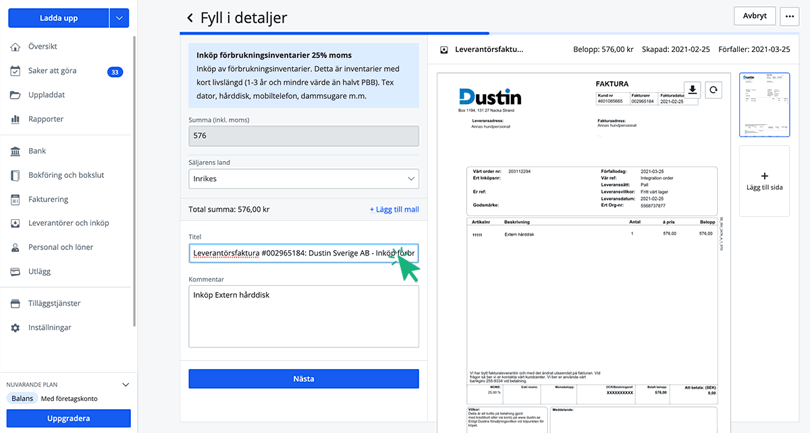This screenshot has width=810, height=433.
Task: Open the three-dots more options menu
Action: tap(788, 16)
